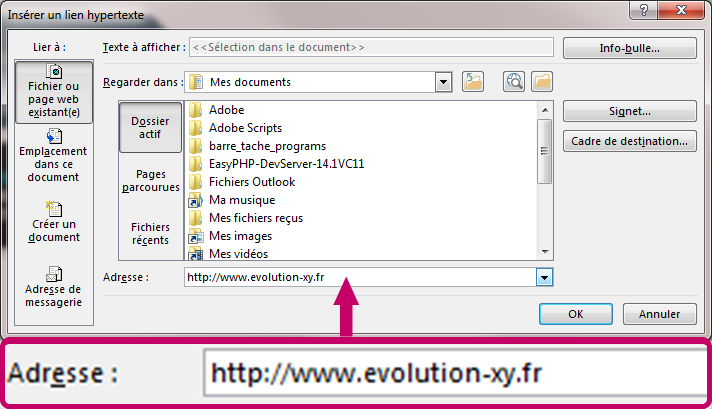
Task: Show Fichiers récents list
Action: coord(150,234)
